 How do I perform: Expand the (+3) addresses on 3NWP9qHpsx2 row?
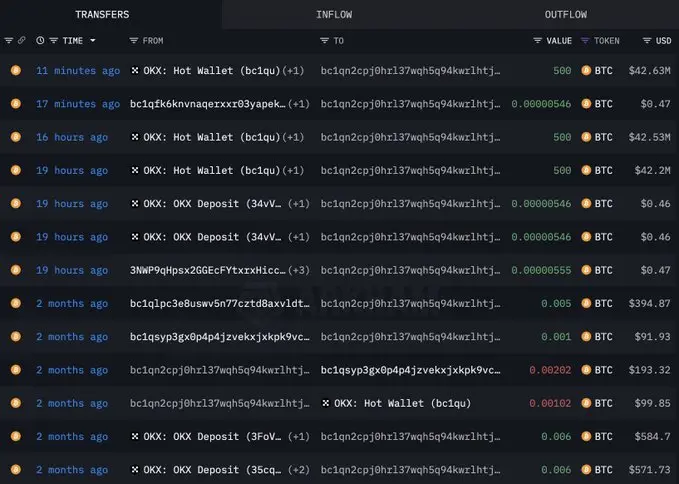pos(299,270)
